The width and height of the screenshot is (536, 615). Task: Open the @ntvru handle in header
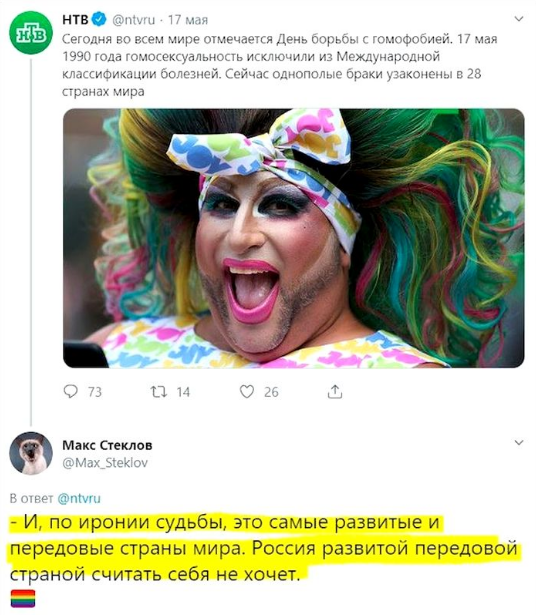click(134, 20)
